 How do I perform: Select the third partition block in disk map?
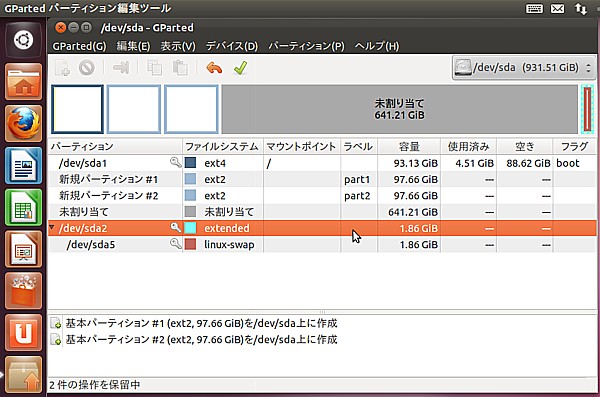point(191,109)
